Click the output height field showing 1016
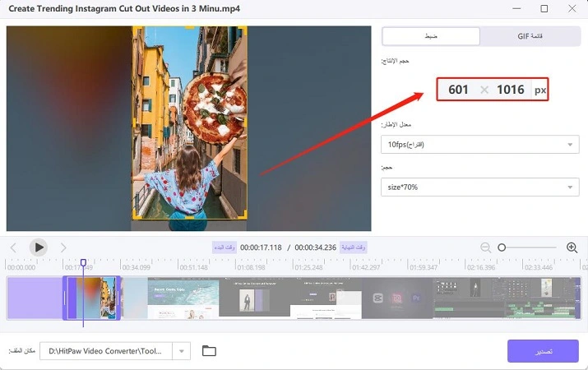Viewport: 588px width, 370px height. [x=510, y=90]
